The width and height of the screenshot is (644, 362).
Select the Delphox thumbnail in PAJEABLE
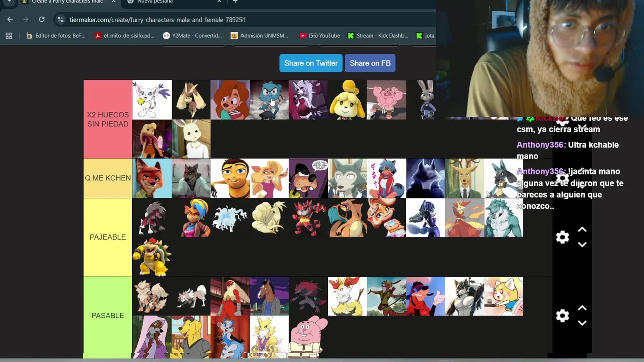coord(464,218)
